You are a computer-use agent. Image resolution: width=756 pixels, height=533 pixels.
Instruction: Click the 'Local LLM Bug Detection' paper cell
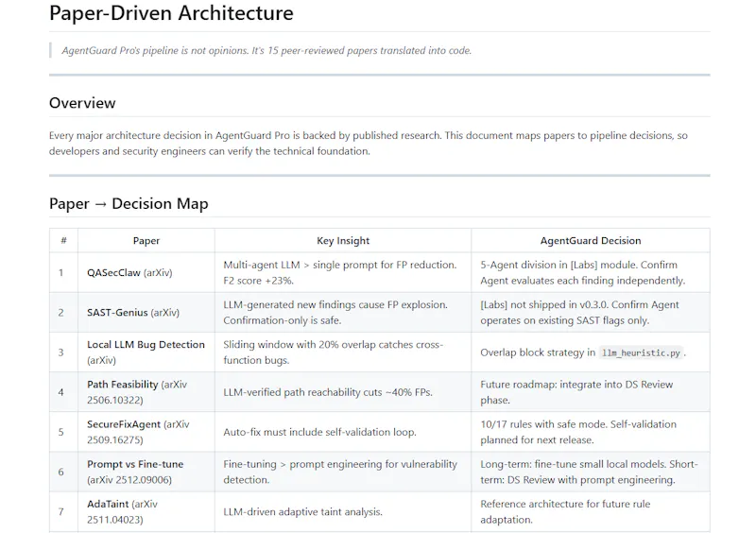click(146, 352)
